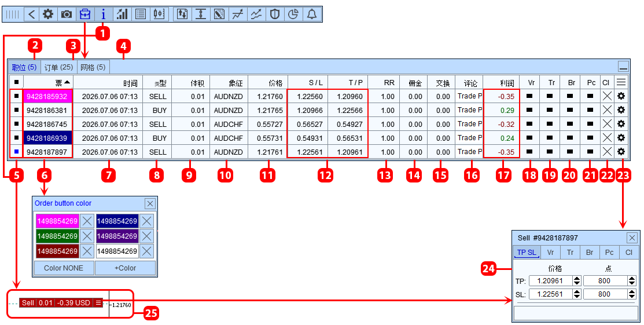Image resolution: width=644 pixels, height=325 pixels.
Task: Click ticket button 9428187897
Action: (x=47, y=152)
